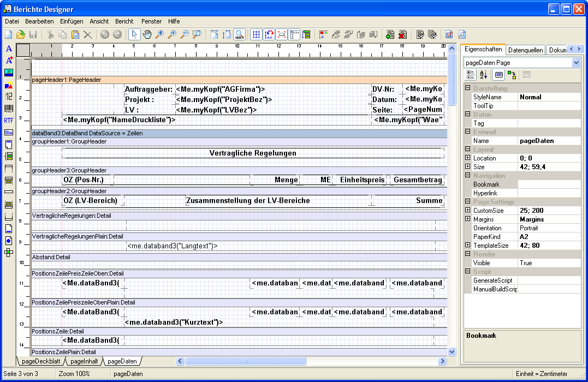Click the open folder icon in toolbar

[21, 35]
